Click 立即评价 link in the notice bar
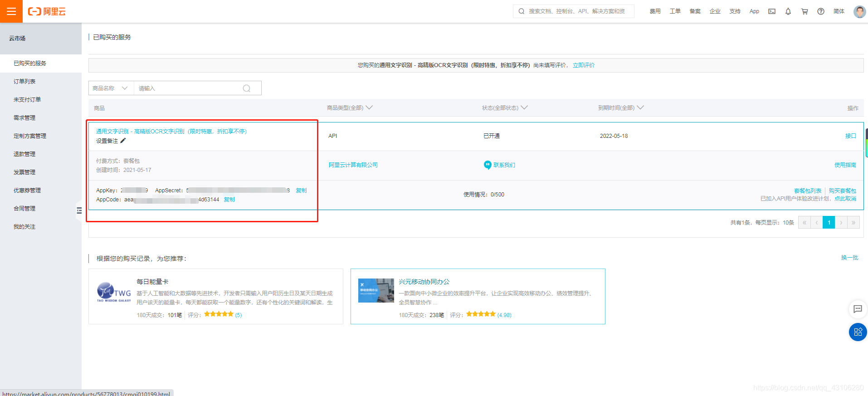 (x=584, y=65)
